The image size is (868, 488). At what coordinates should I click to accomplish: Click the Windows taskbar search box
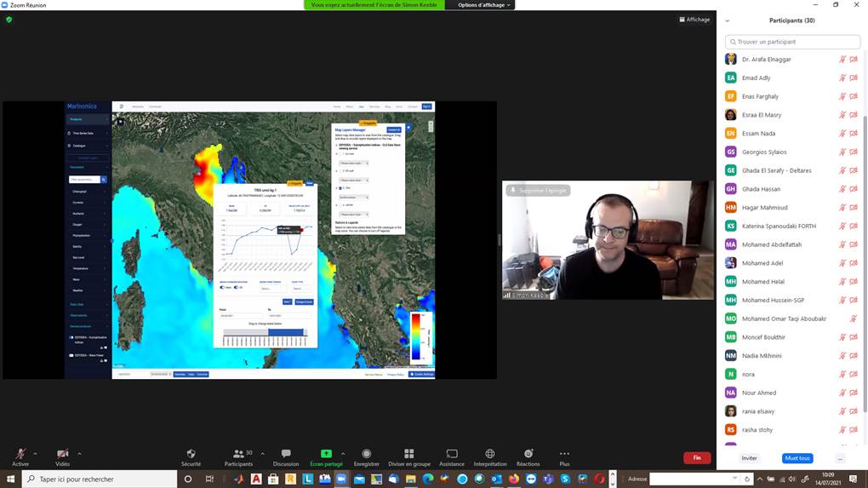click(x=100, y=479)
